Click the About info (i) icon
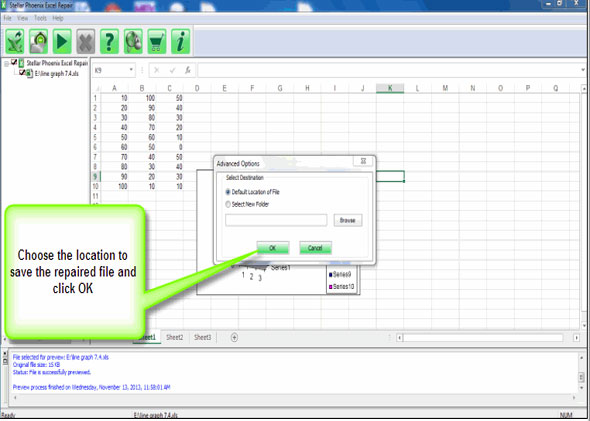This screenshot has width=590, height=421. tap(181, 41)
